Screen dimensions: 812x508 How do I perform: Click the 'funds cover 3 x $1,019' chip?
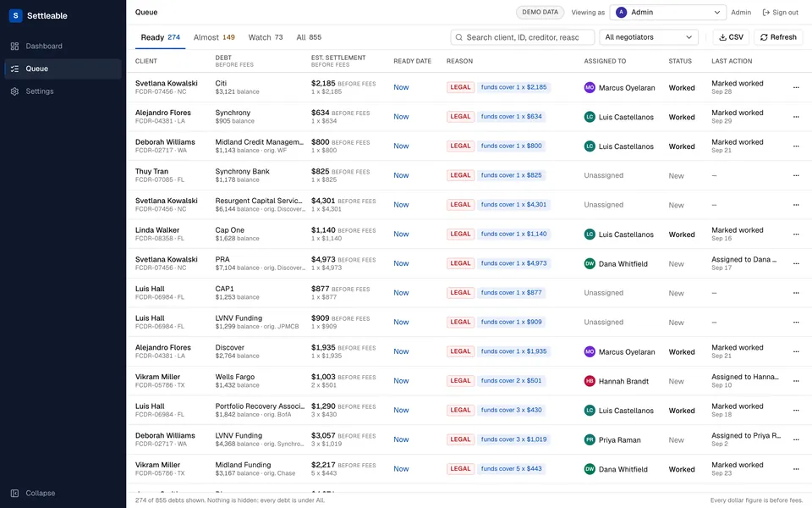coord(513,439)
